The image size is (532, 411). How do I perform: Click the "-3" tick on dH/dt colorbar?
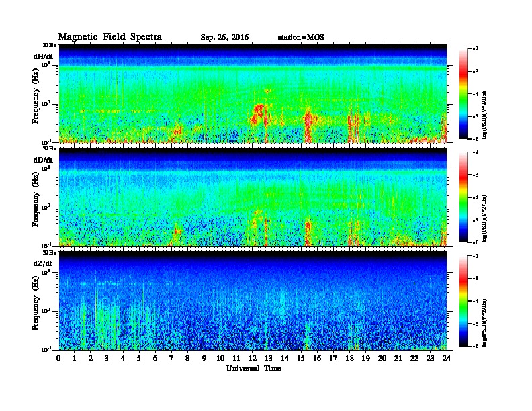coord(476,71)
